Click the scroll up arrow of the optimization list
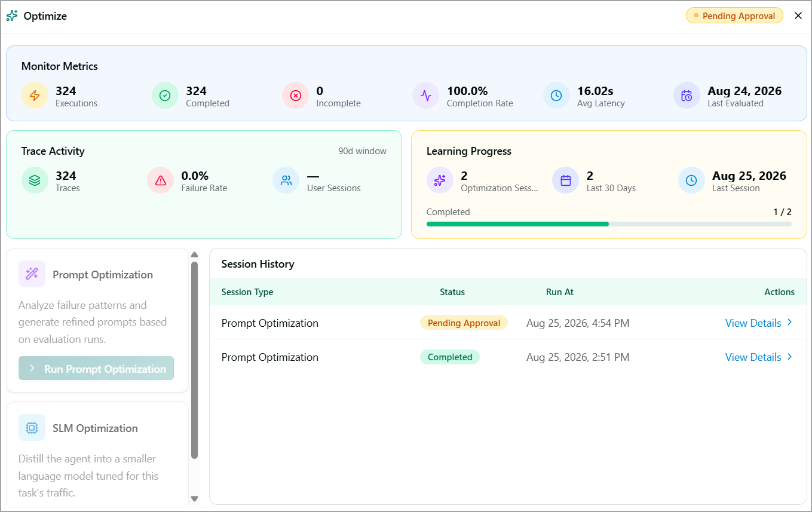Viewport: 812px width, 512px height. click(x=194, y=255)
